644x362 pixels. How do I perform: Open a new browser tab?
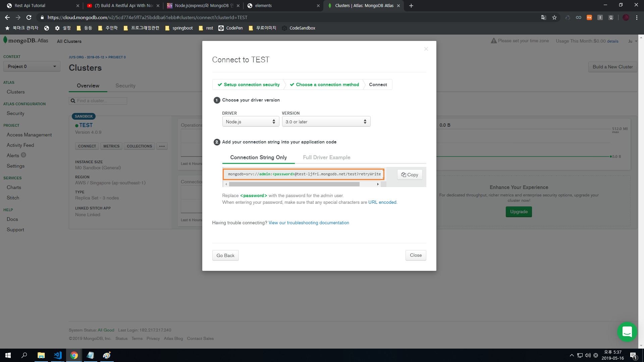(411, 6)
